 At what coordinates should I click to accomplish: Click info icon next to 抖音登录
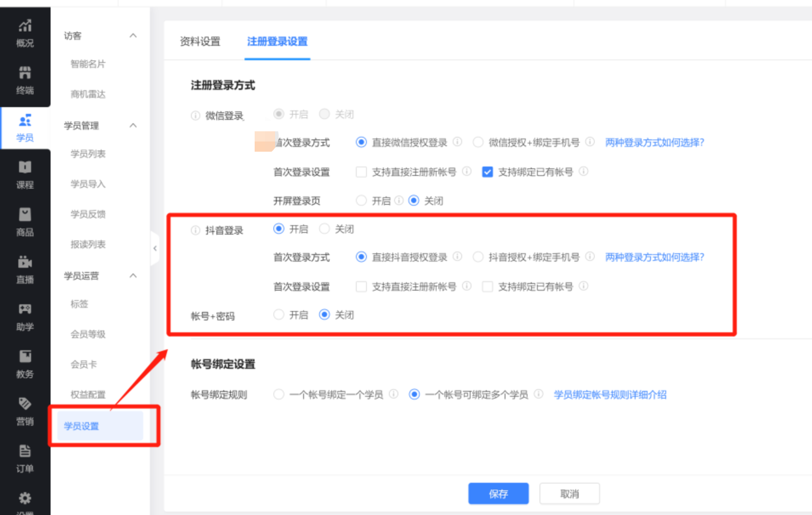point(195,231)
